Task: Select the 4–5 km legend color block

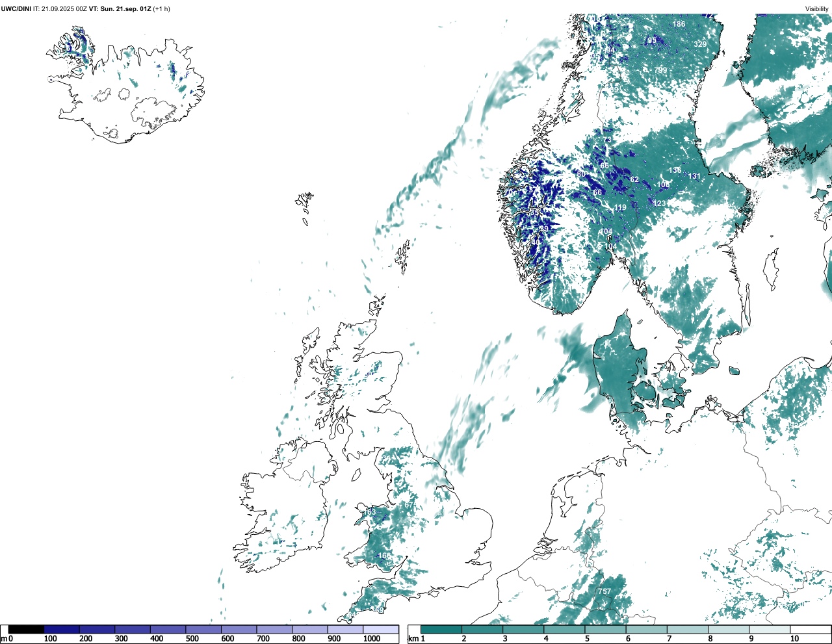Action: coord(564,629)
